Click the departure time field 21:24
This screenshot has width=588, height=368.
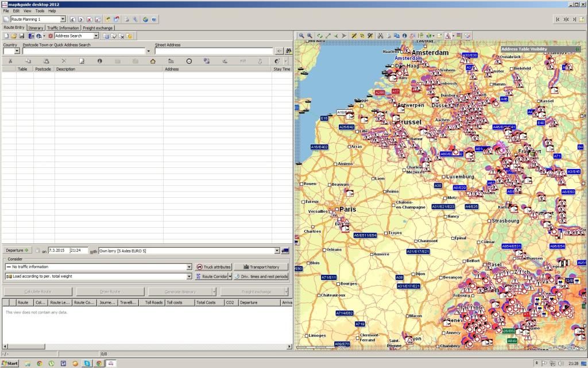[x=79, y=251]
